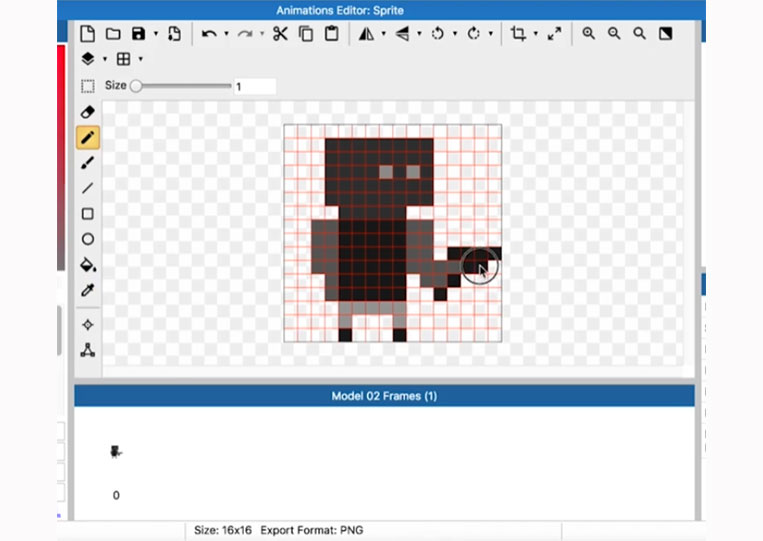Click 'Export Format: PNG' status text

point(311,530)
